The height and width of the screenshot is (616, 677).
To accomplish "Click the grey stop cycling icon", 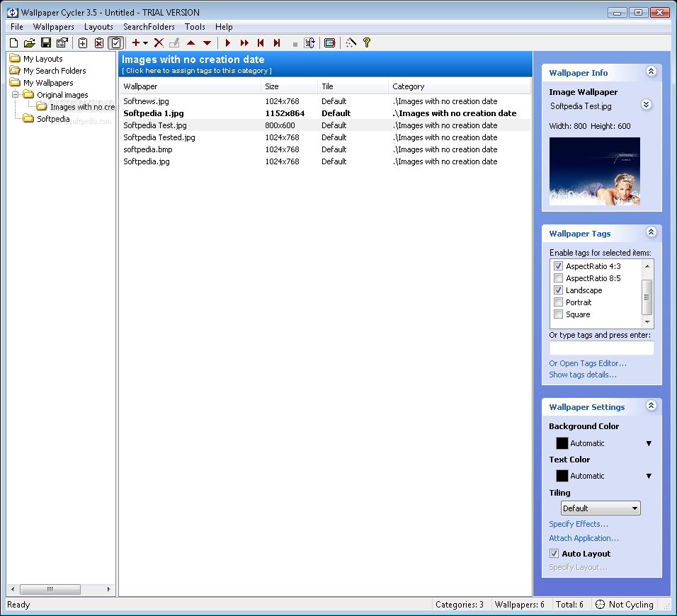I will (295, 44).
